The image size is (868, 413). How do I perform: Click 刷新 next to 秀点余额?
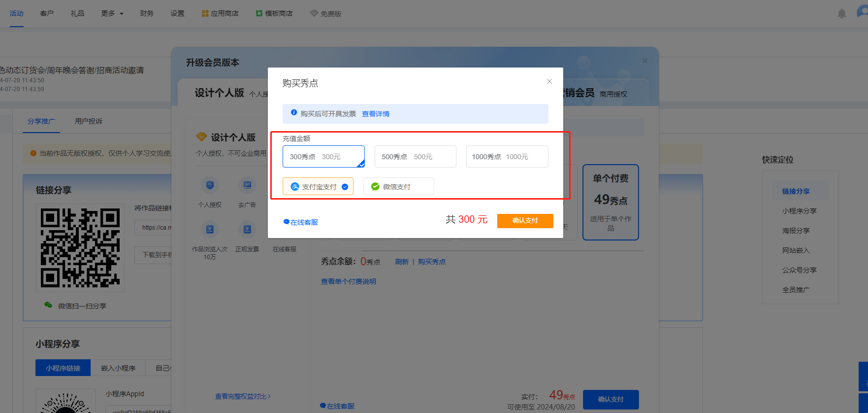click(402, 262)
